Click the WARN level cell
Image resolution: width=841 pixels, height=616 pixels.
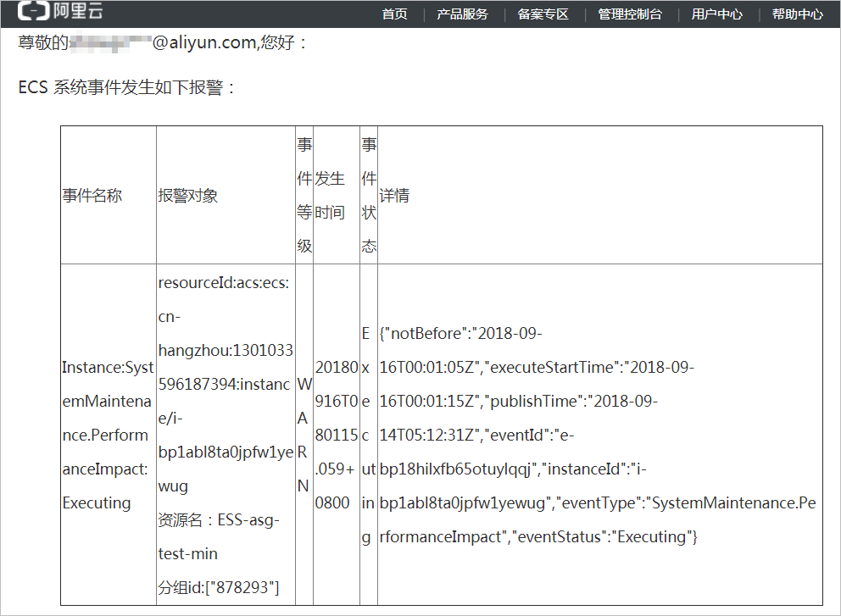[304, 435]
